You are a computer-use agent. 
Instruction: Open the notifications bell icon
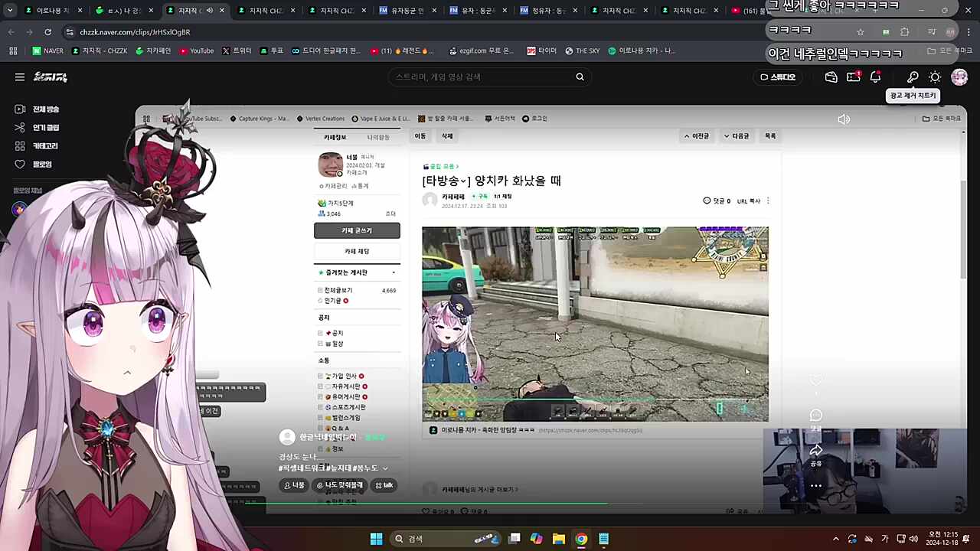pyautogui.click(x=875, y=77)
